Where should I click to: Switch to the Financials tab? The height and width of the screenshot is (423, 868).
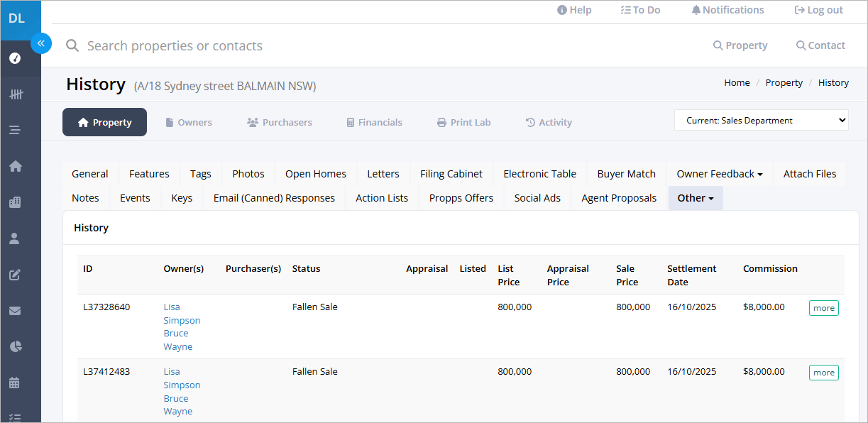point(374,122)
